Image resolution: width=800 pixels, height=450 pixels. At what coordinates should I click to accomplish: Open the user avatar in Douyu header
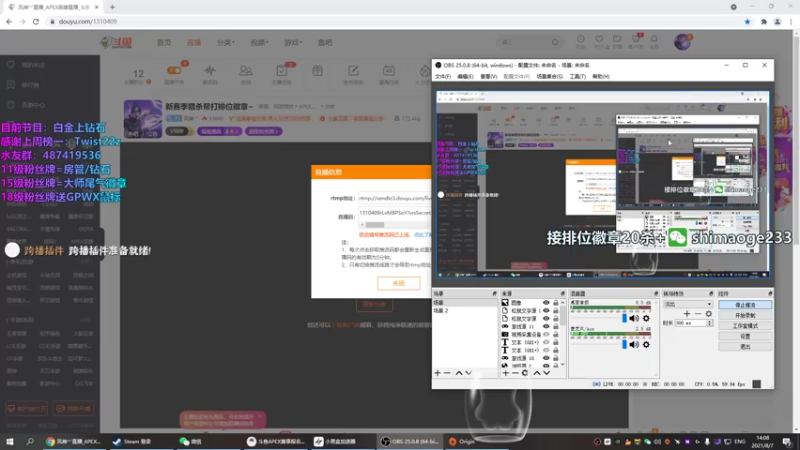682,42
